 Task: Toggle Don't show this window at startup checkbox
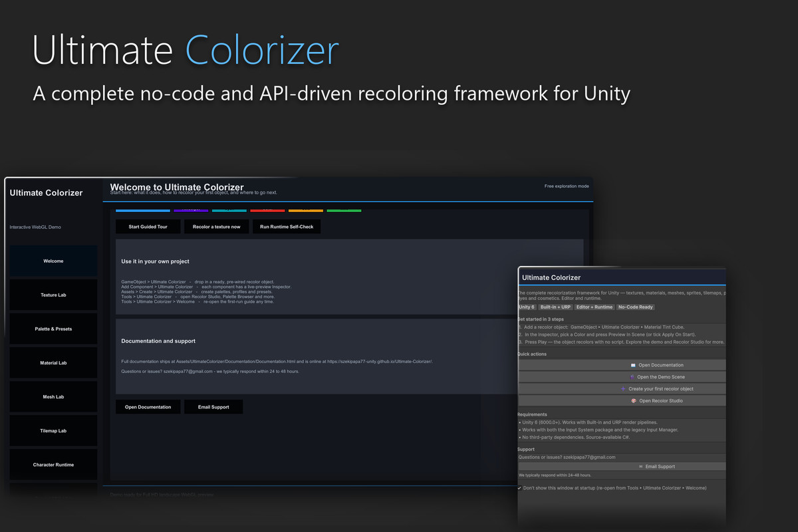click(519, 488)
